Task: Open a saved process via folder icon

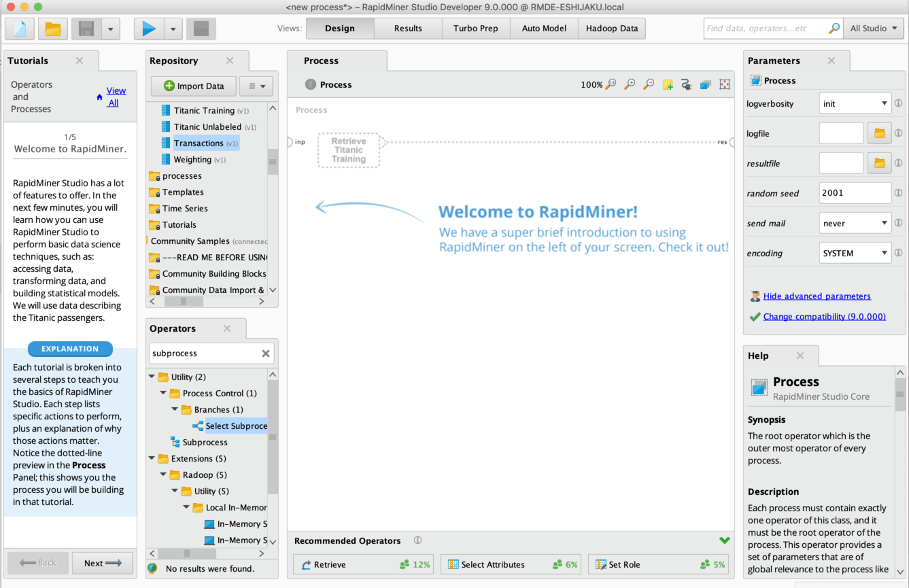Action: [51, 28]
